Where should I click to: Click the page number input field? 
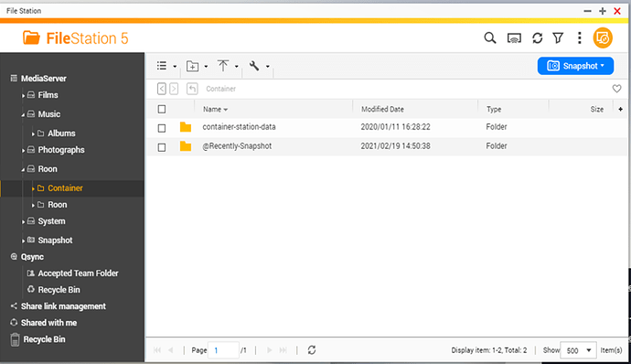[223, 350]
